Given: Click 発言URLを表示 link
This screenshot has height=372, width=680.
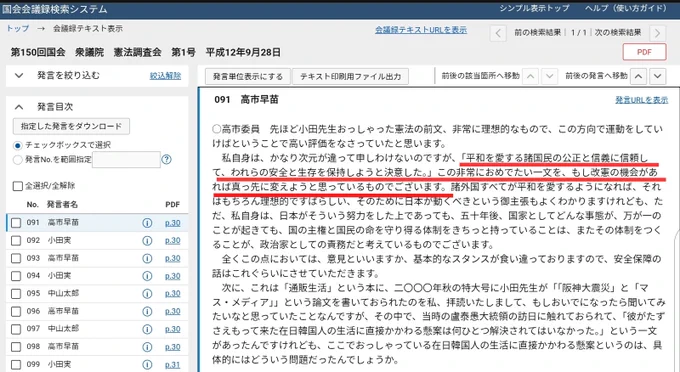Looking at the screenshot, I should coord(641,100).
